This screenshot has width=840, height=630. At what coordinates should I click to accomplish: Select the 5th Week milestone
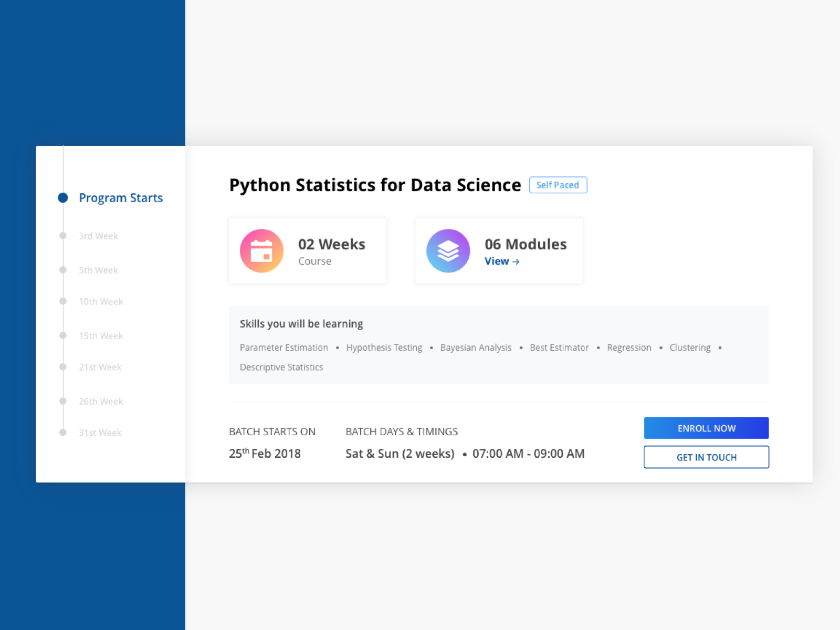98,270
